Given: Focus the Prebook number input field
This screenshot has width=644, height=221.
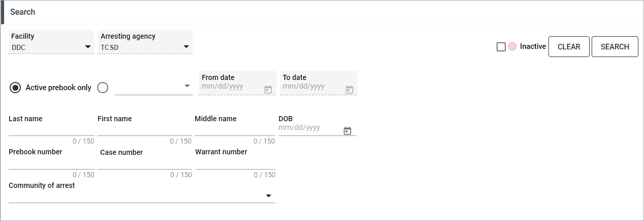Looking at the screenshot, I should point(51,163).
